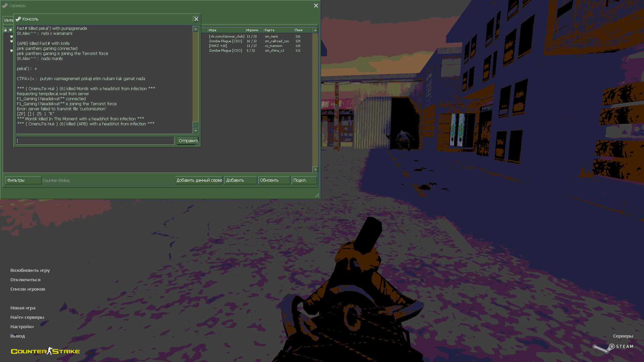Click the Отправить button in Console
Screen dimensions: 644x362
188,141
